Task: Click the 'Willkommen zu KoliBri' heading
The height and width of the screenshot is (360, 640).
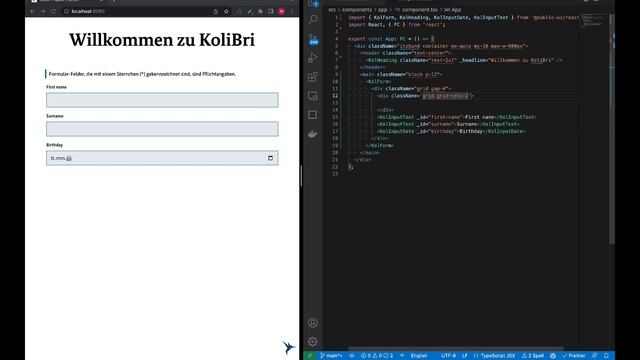Action: pos(162,40)
